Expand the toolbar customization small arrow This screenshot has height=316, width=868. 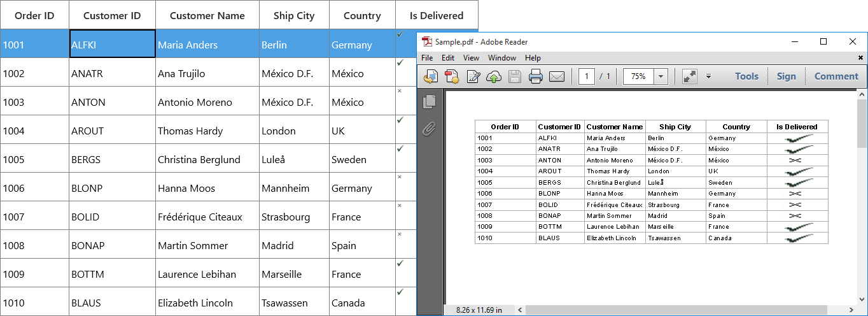[708, 76]
